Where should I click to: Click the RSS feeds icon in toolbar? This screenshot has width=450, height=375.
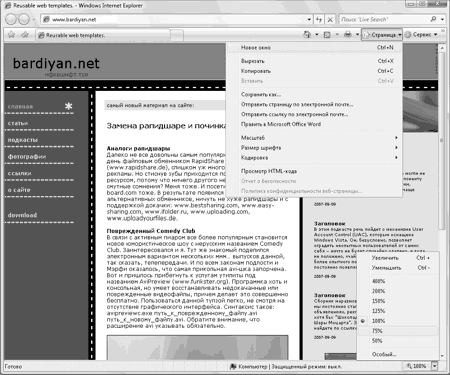click(327, 34)
